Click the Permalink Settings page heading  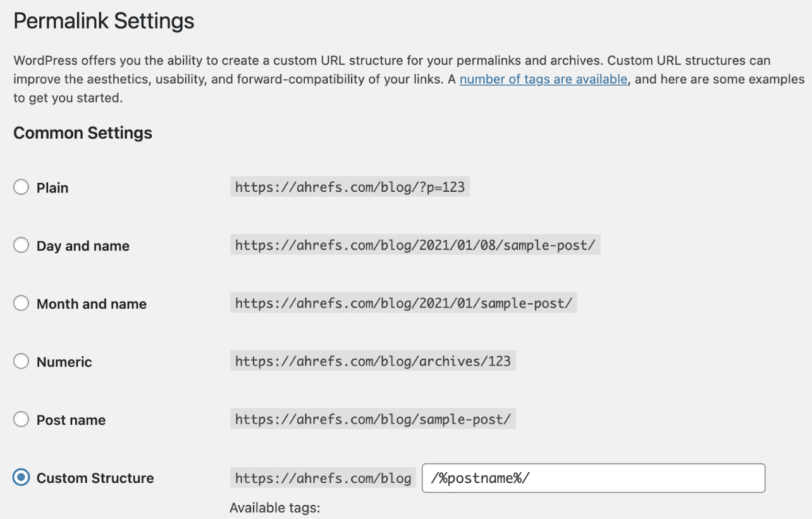(x=103, y=21)
